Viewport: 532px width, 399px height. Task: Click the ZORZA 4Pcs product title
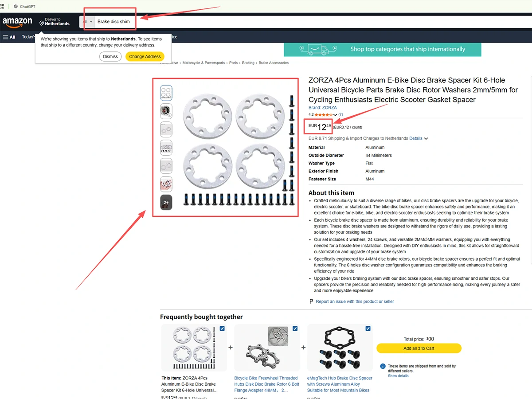[413, 90]
